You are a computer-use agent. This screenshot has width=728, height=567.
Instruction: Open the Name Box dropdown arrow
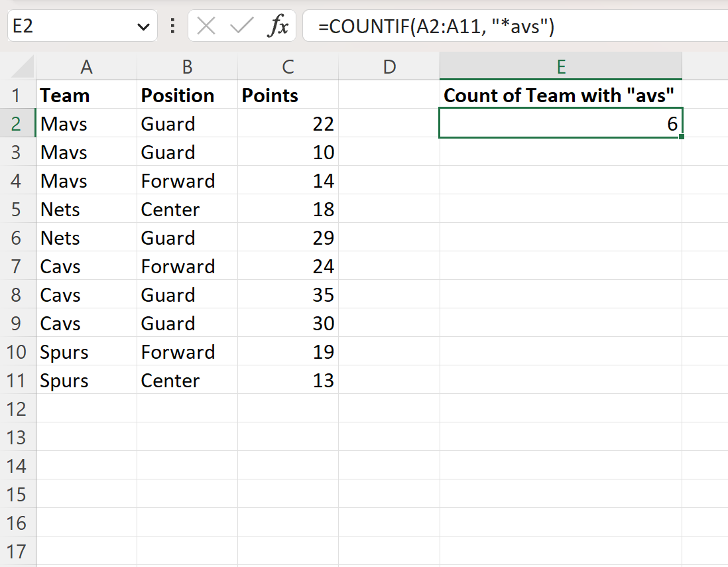pyautogui.click(x=142, y=26)
